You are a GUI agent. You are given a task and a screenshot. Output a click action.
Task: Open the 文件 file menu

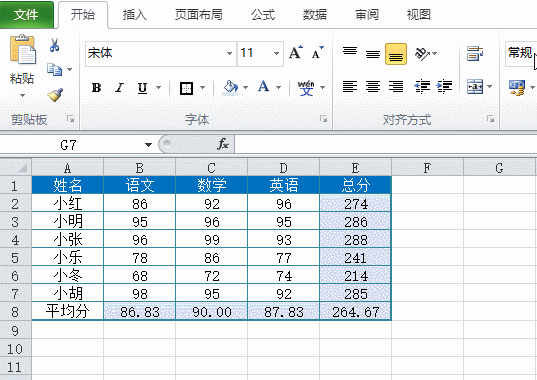[x=26, y=15]
